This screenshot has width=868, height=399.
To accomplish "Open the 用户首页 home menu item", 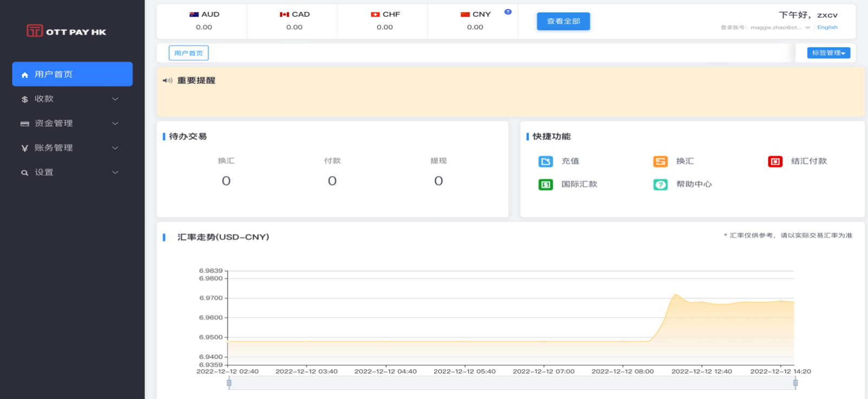I will (x=72, y=74).
